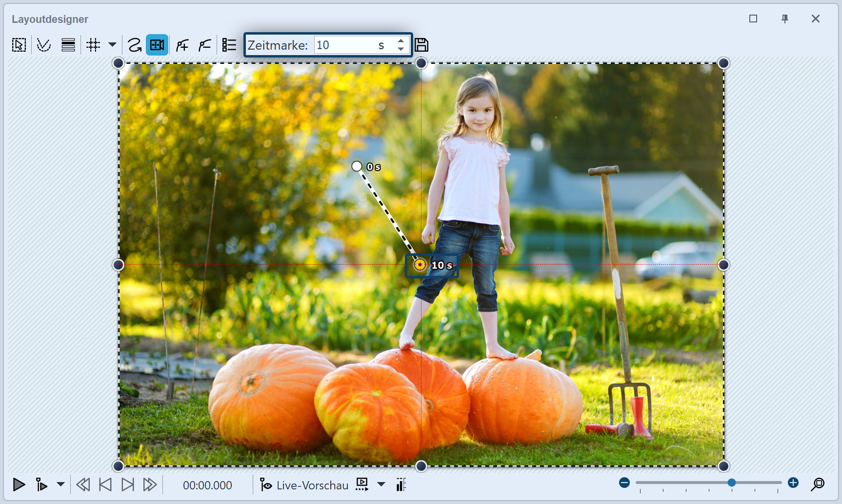Play from the current marker position

coord(41,485)
